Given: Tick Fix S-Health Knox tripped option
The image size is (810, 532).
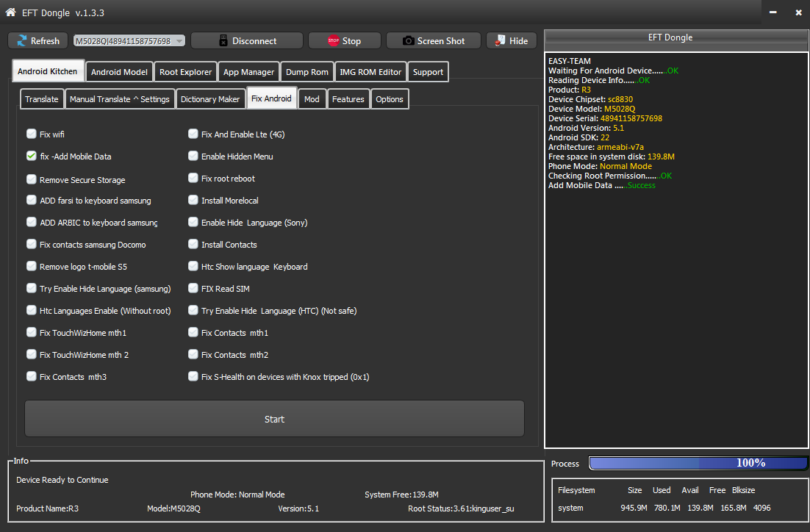Looking at the screenshot, I should click(193, 376).
